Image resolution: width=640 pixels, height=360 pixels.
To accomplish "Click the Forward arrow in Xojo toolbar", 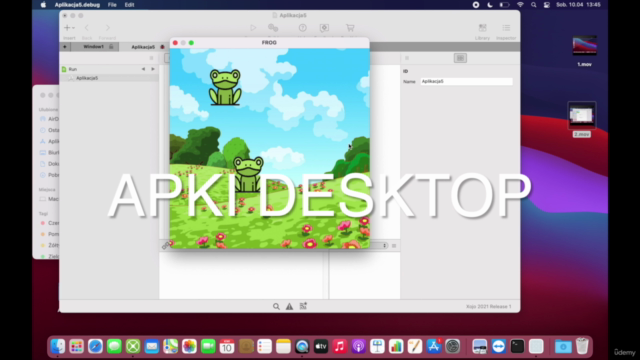I will pyautogui.click(x=107, y=28).
